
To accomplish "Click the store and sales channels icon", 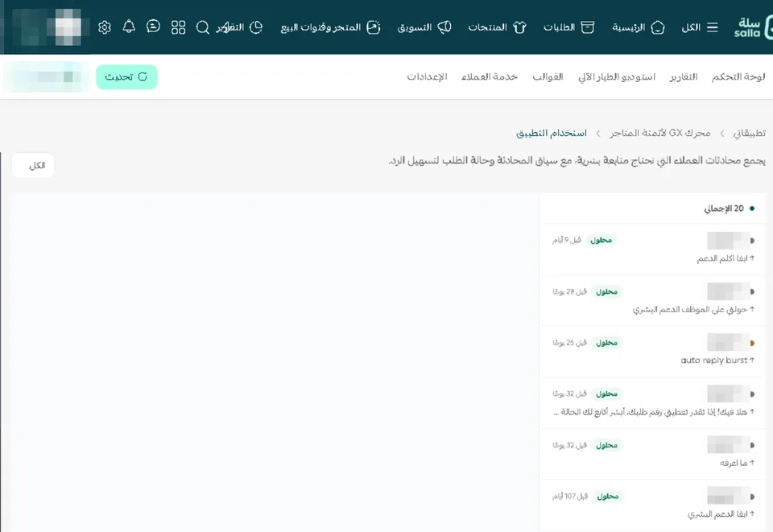I will click(373, 27).
